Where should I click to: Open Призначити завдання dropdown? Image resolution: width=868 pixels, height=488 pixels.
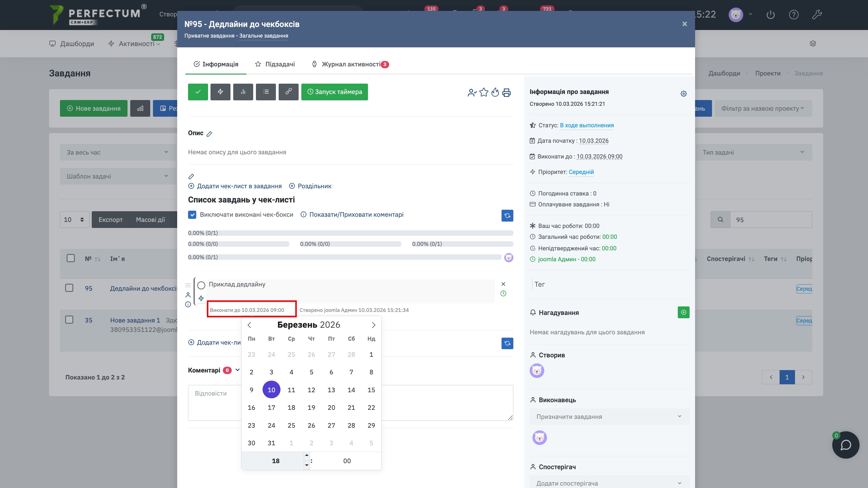point(609,416)
